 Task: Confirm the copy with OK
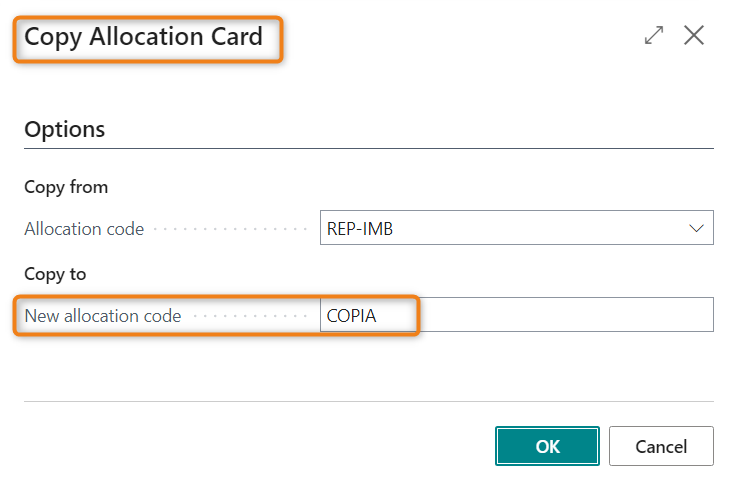click(547, 446)
